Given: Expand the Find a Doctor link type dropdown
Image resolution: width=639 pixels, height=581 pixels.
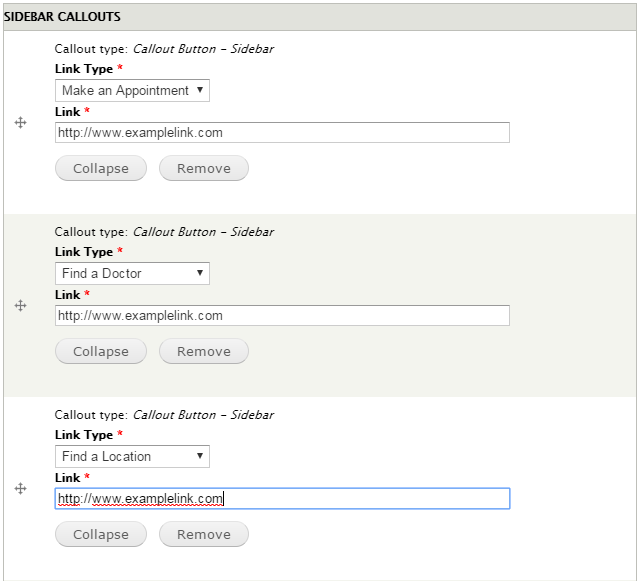Looking at the screenshot, I should [x=132, y=273].
